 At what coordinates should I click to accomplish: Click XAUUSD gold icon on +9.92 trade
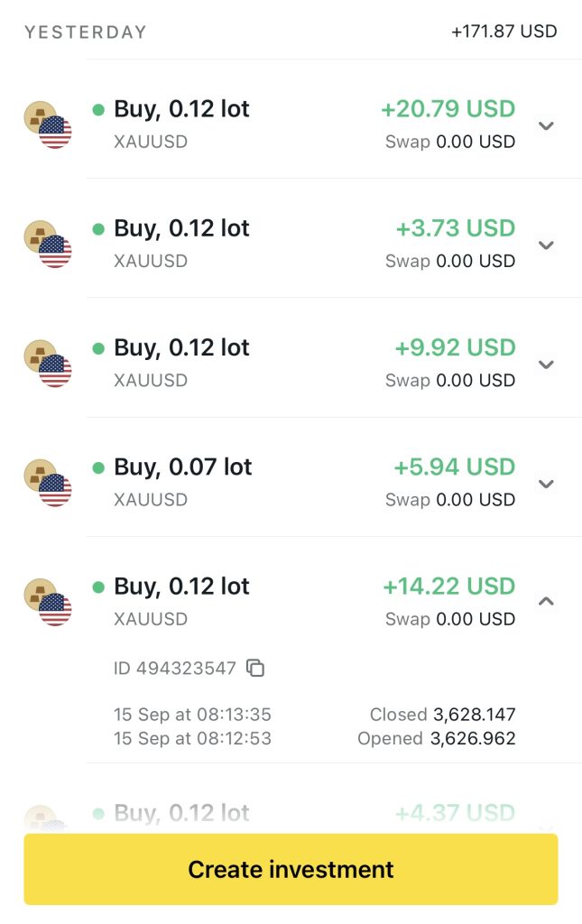point(48,364)
